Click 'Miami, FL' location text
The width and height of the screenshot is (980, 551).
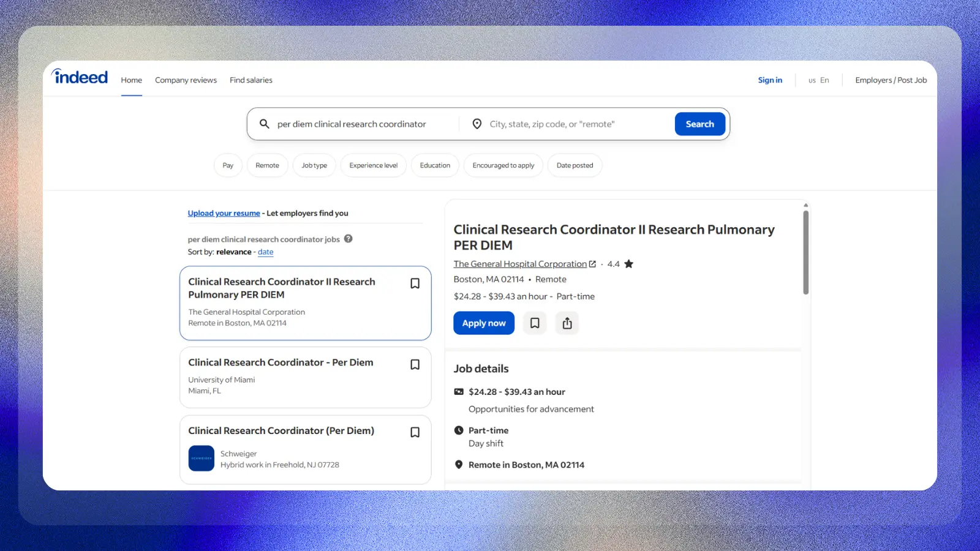205,391
